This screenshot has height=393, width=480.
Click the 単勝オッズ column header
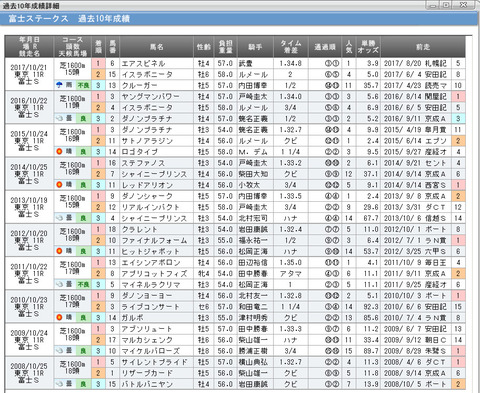(368, 47)
